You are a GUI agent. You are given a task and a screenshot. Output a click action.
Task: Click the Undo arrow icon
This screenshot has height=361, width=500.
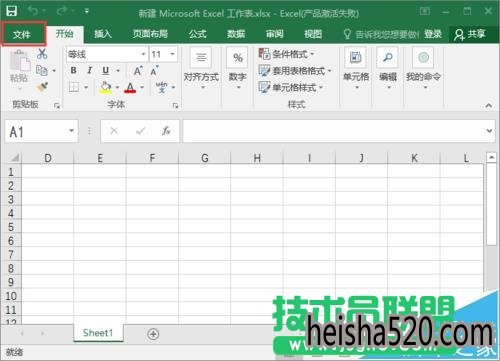click(x=33, y=11)
